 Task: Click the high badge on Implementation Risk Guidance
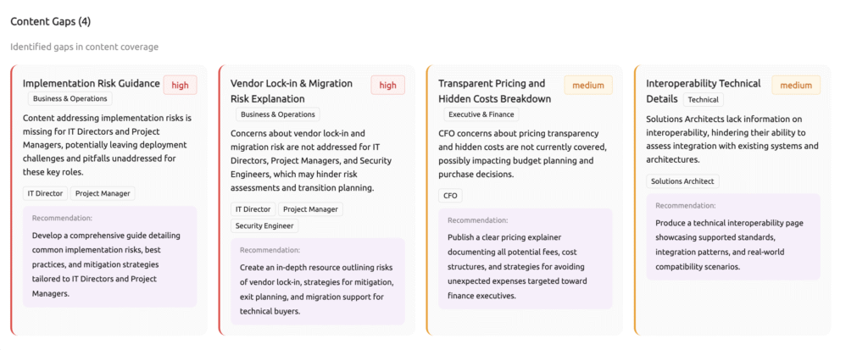coord(181,85)
